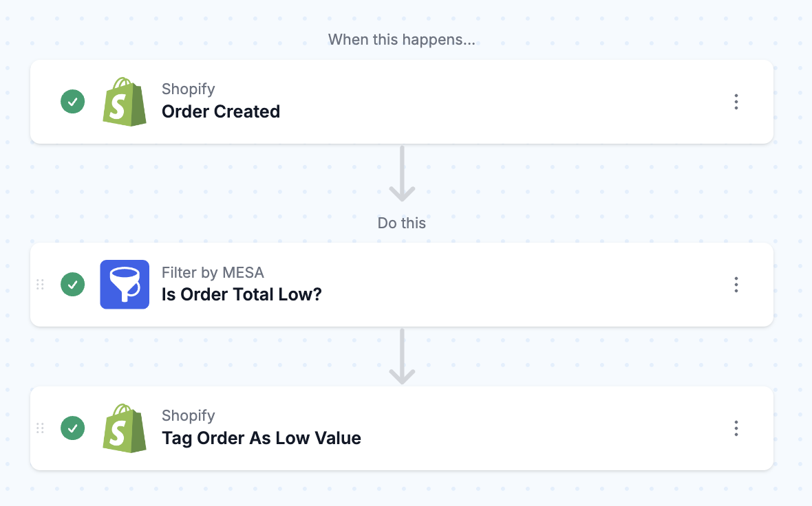Screen dimensions: 812x506
Task: Open three-dot menu for Tag Order As Low Value
Action: (736, 428)
